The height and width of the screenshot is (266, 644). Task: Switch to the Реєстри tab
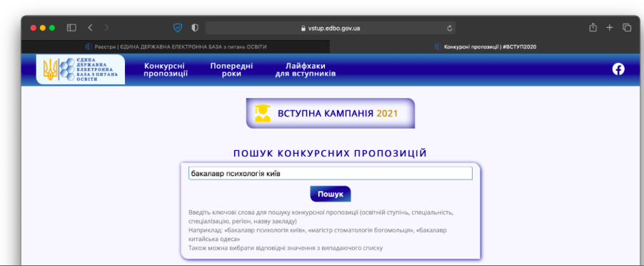(176, 47)
